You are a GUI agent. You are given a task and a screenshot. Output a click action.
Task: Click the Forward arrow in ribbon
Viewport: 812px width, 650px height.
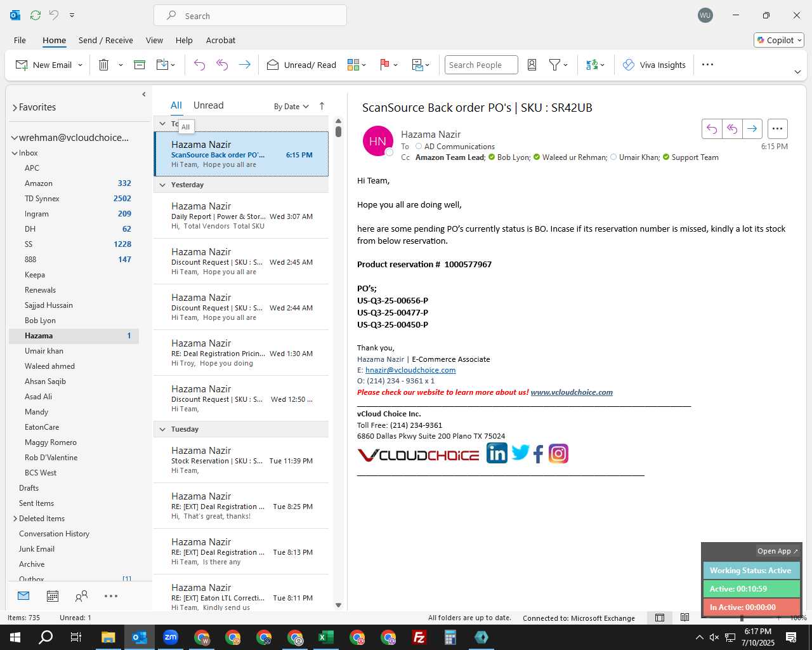[x=244, y=65]
